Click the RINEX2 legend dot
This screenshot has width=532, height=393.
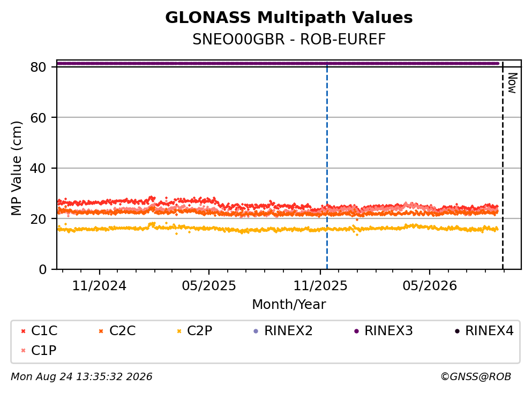256,331
